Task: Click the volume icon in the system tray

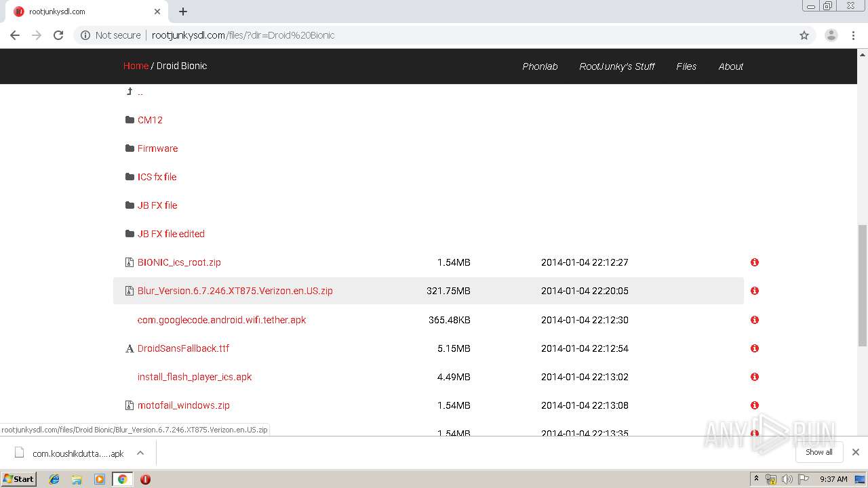Action: point(787,479)
